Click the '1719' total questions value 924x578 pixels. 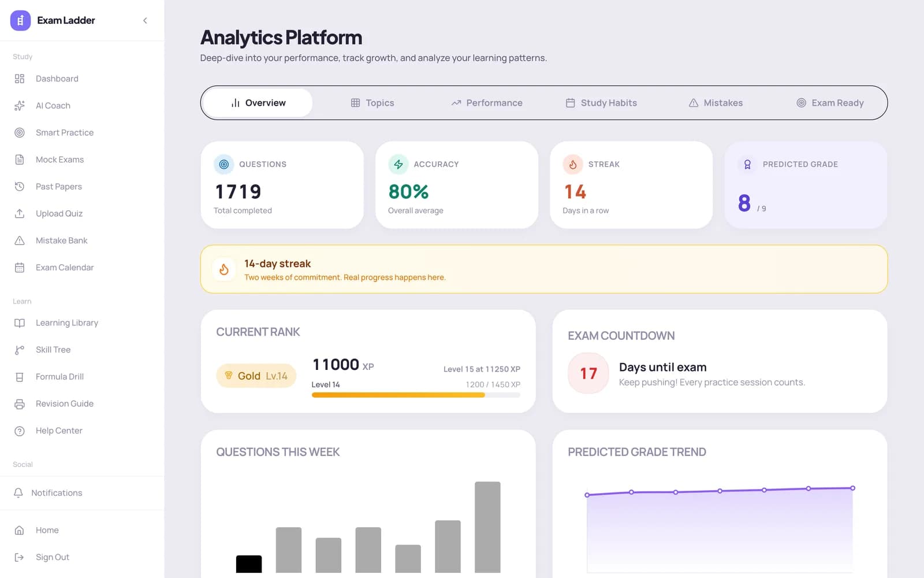[x=238, y=191]
